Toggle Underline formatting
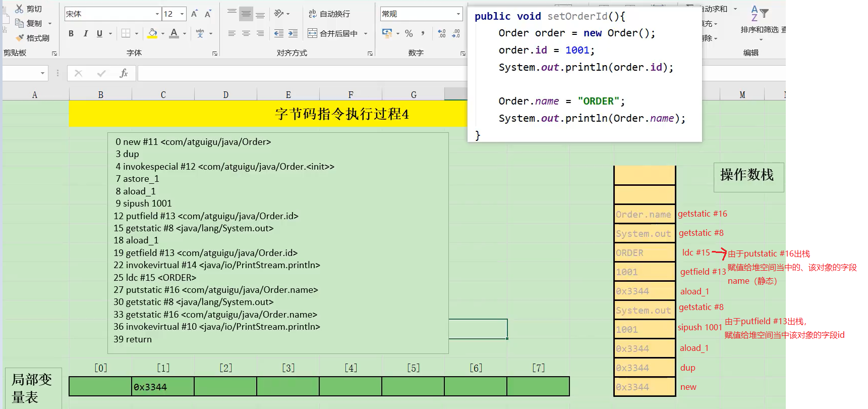 point(99,33)
